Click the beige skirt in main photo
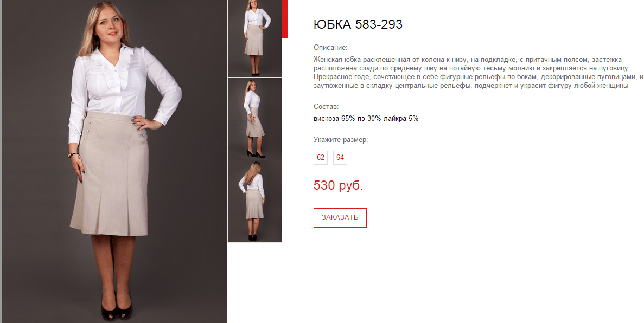This screenshot has width=644, height=323. click(110, 175)
